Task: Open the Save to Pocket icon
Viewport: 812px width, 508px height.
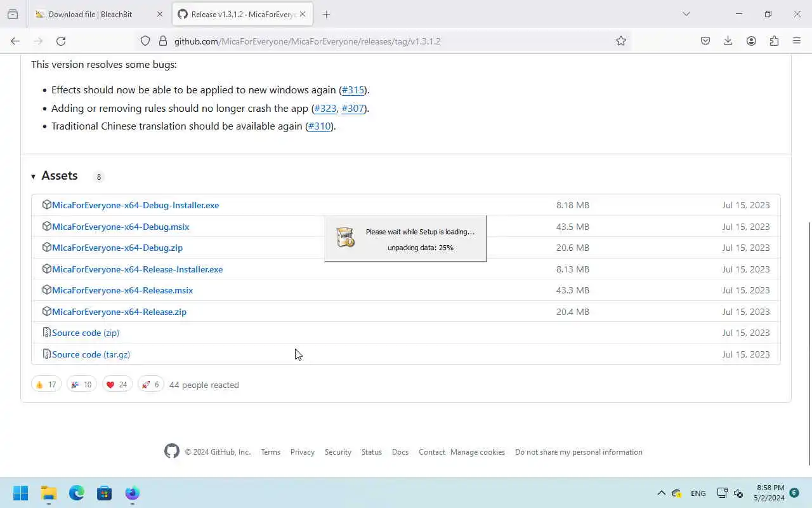Action: click(705, 41)
